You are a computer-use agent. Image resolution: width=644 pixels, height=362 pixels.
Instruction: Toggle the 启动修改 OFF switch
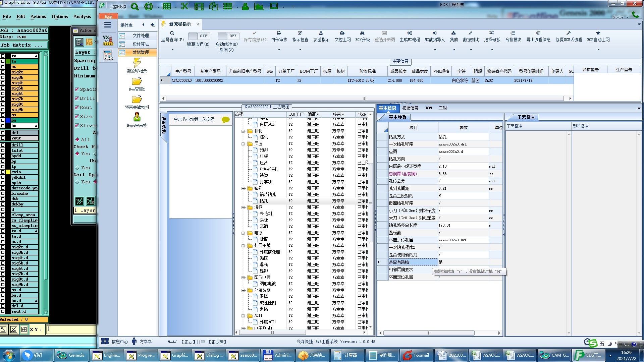227,36
